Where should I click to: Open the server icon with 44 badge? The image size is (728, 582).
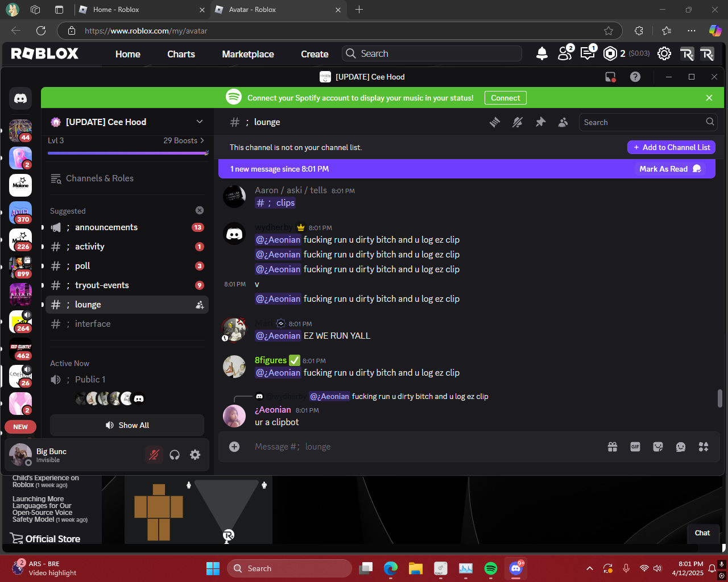(x=20, y=131)
